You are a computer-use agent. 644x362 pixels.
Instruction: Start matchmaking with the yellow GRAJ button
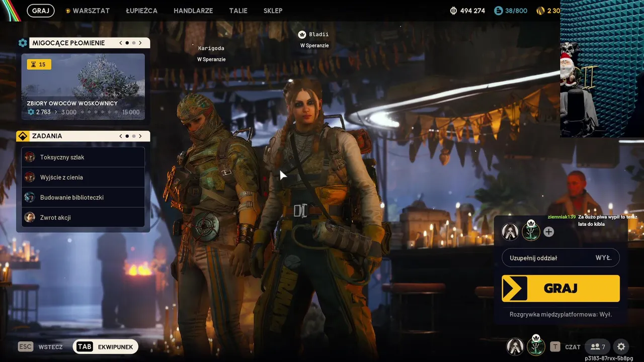[x=560, y=288]
